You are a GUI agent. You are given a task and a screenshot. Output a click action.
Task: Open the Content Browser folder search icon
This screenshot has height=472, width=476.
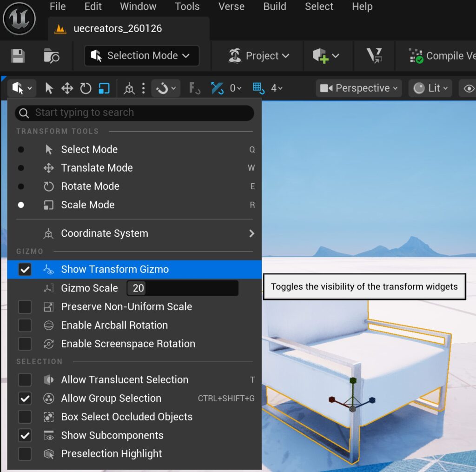pos(51,56)
